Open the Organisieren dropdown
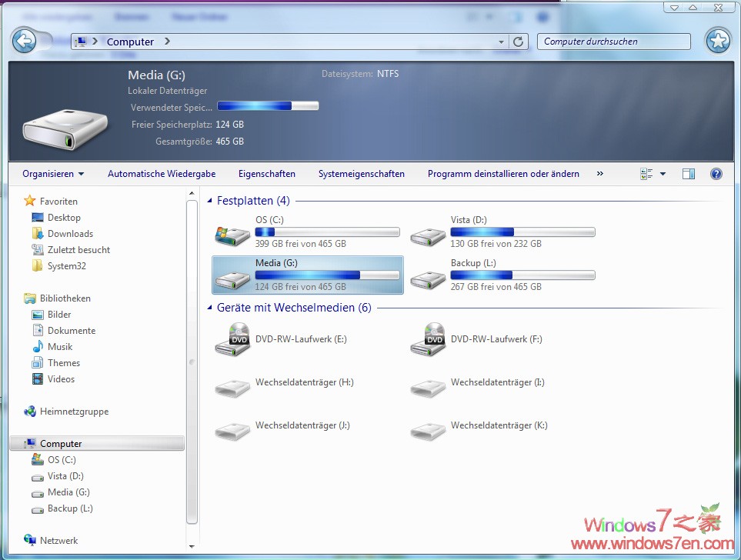Viewport: 741px width, 560px height. (x=52, y=174)
